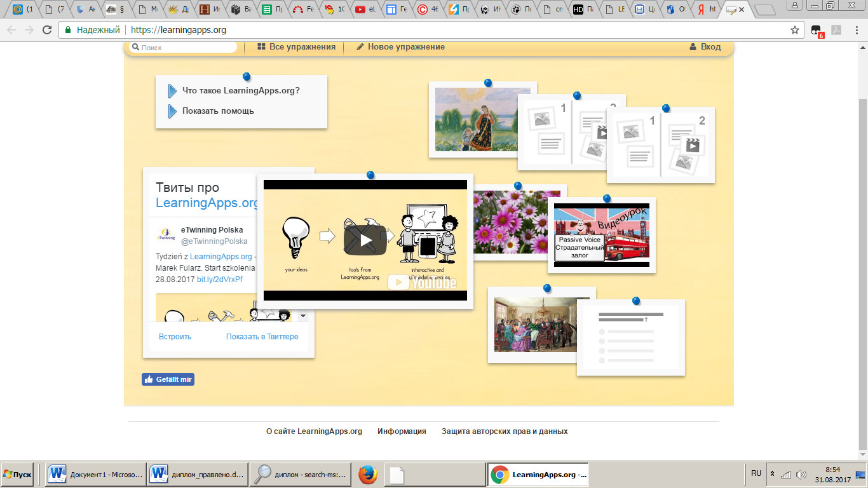Click the RU language indicator
868x488 pixels.
pos(756,473)
